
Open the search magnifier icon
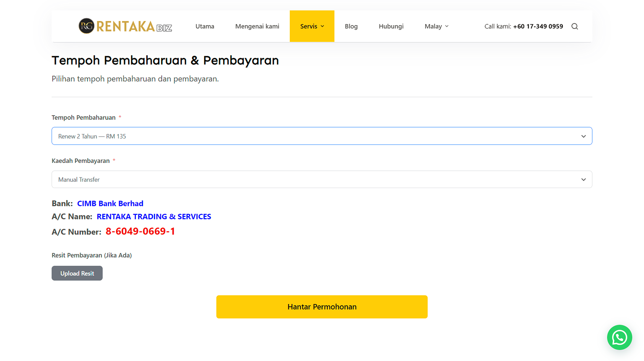(574, 26)
